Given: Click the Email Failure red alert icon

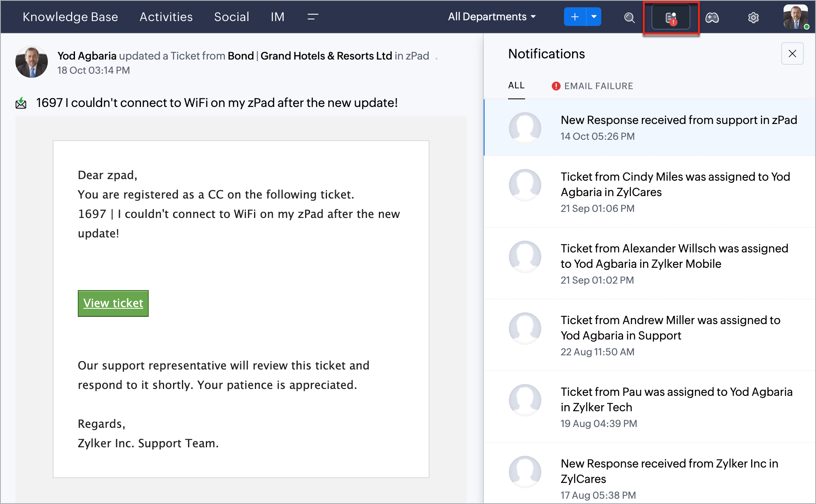Looking at the screenshot, I should click(556, 86).
